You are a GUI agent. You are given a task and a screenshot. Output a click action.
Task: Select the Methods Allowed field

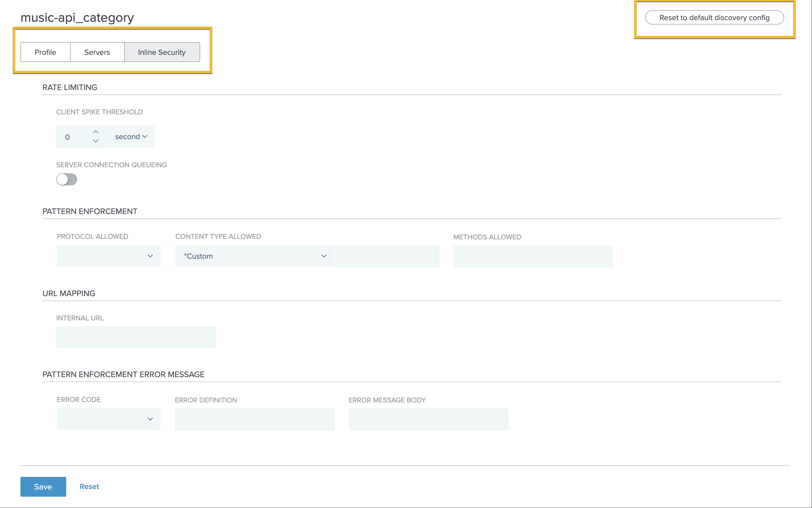coord(533,256)
